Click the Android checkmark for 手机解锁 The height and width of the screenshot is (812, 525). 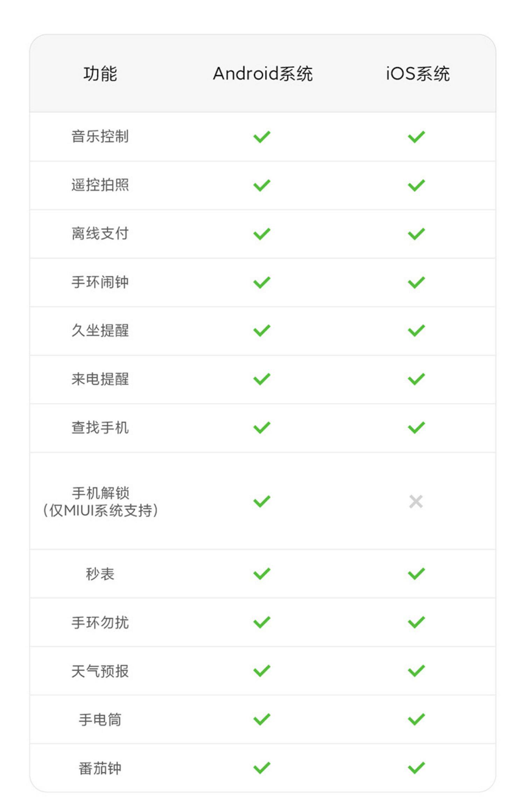(262, 501)
